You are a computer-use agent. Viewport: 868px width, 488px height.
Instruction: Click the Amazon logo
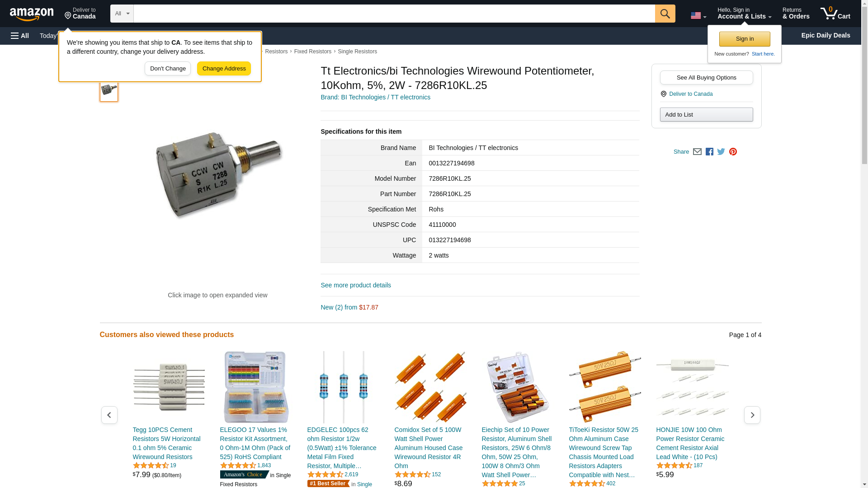click(x=32, y=14)
